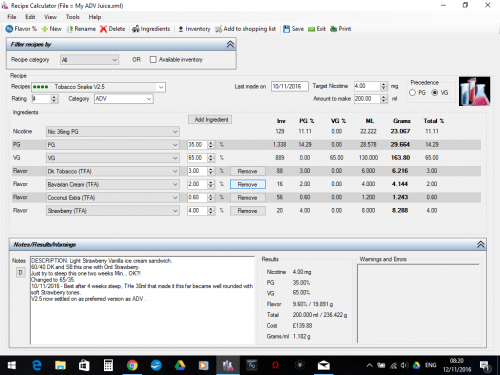
Task: Click Recipe Calculator taskbar icon
Action: pos(228,366)
